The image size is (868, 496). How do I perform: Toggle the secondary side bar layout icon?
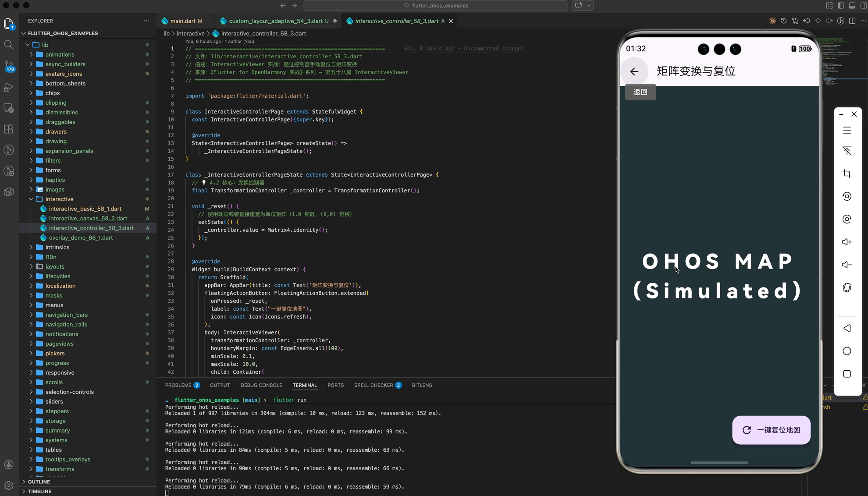[863, 6]
